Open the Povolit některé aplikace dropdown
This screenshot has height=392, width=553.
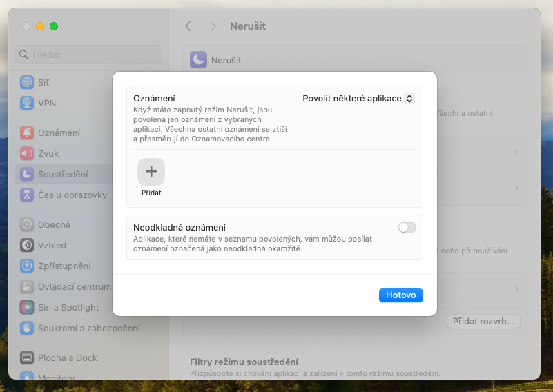point(358,99)
